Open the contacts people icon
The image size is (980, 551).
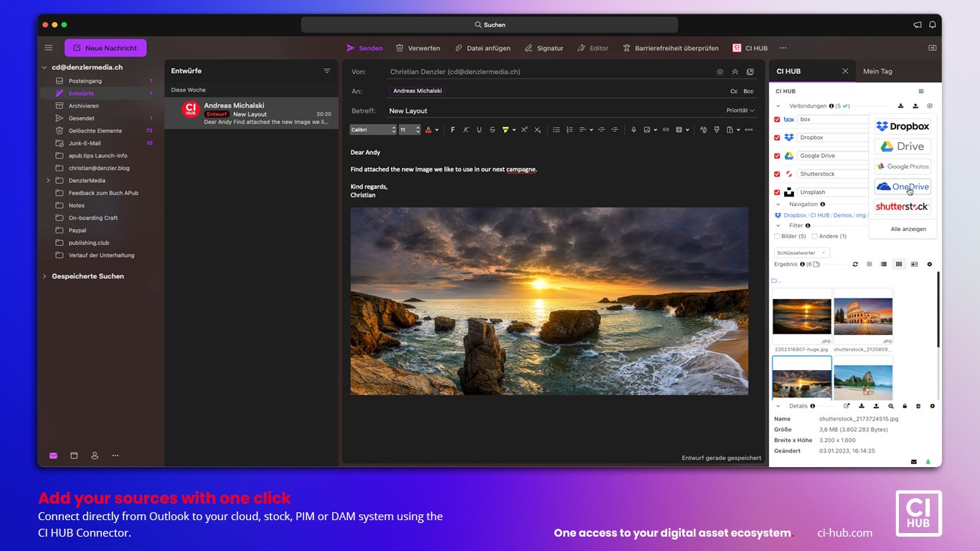click(95, 456)
